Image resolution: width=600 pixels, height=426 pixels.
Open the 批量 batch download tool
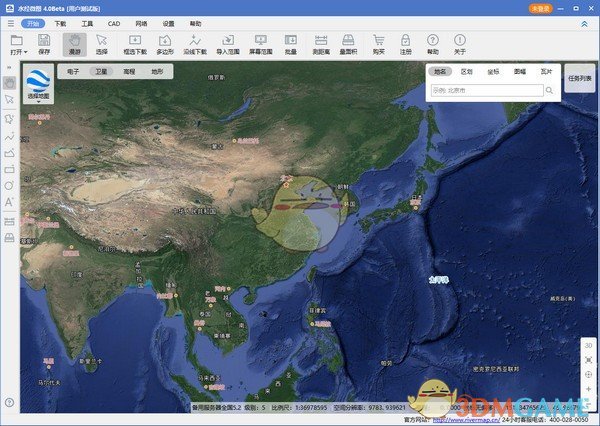tap(290, 44)
